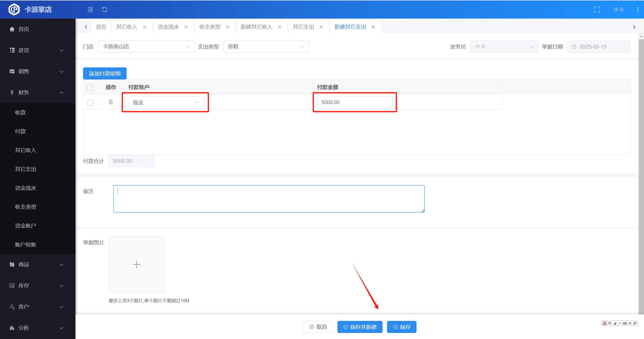This screenshot has width=644, height=339.
Task: Click the 付款金额 input field
Action: click(x=354, y=102)
